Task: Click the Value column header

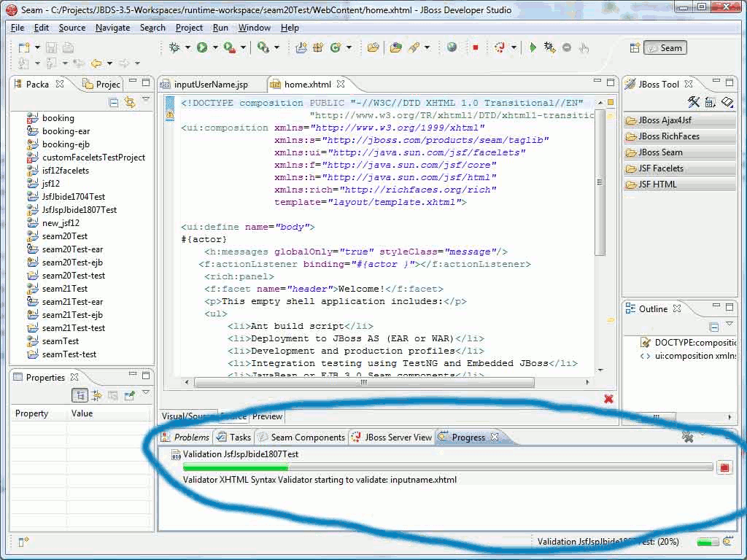Action: pos(109,413)
